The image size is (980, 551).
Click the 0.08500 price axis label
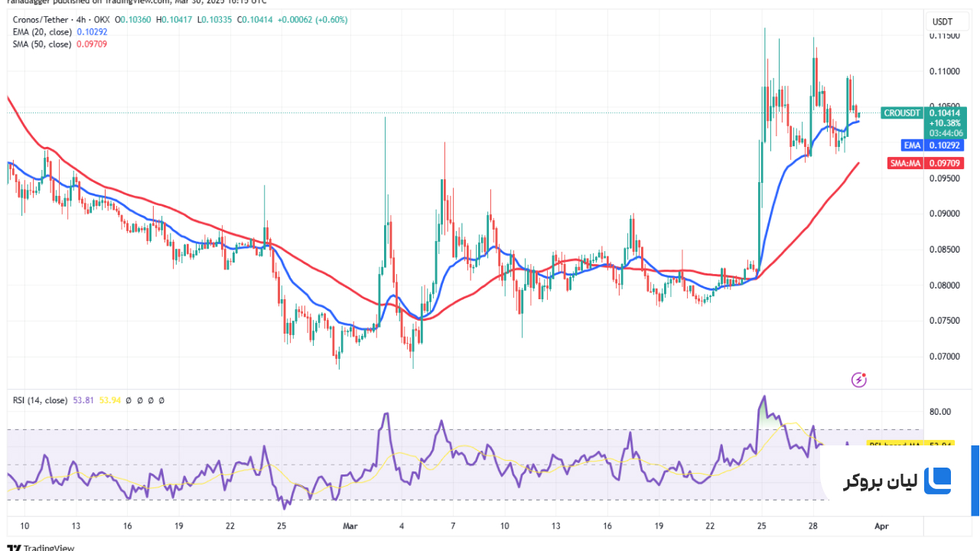(x=945, y=249)
